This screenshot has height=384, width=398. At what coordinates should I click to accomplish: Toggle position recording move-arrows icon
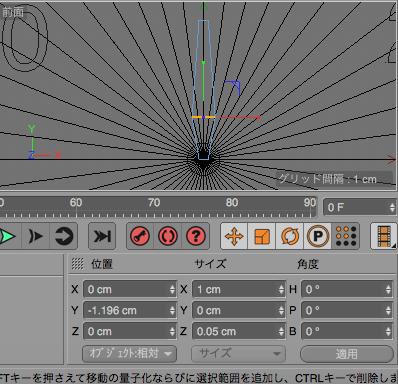point(234,236)
